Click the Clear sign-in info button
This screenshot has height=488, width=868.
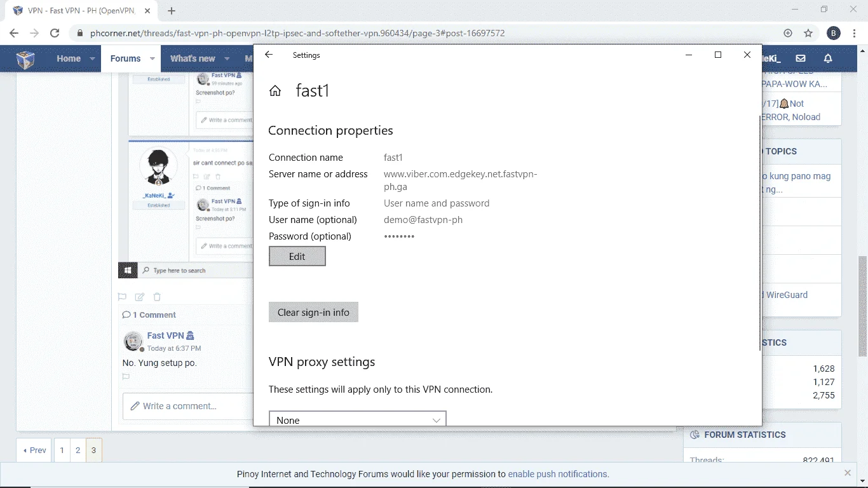pos(313,312)
